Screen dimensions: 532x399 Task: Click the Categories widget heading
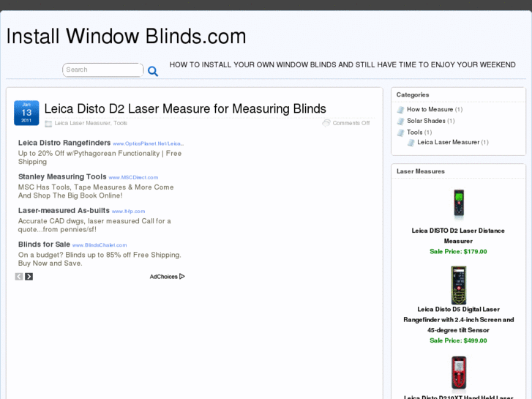(413, 94)
